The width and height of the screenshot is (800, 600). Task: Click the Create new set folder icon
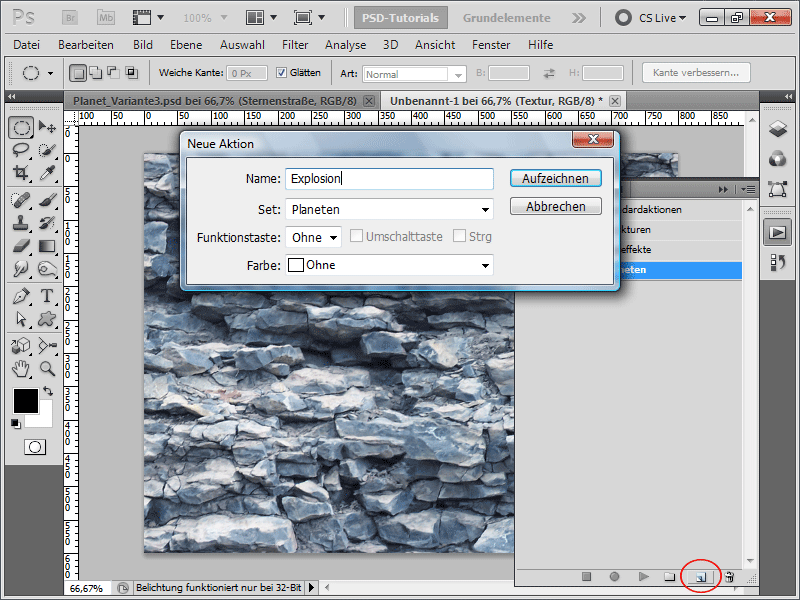(x=669, y=577)
